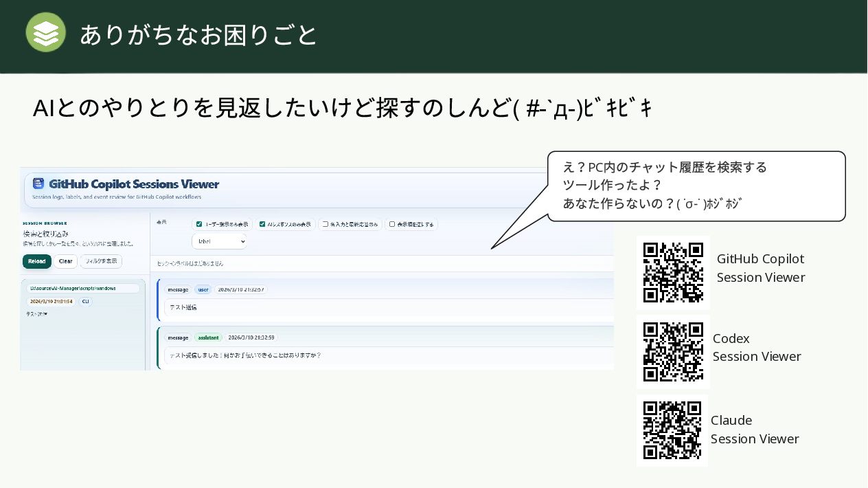Click the Codex Session Viewer label

[x=757, y=347]
